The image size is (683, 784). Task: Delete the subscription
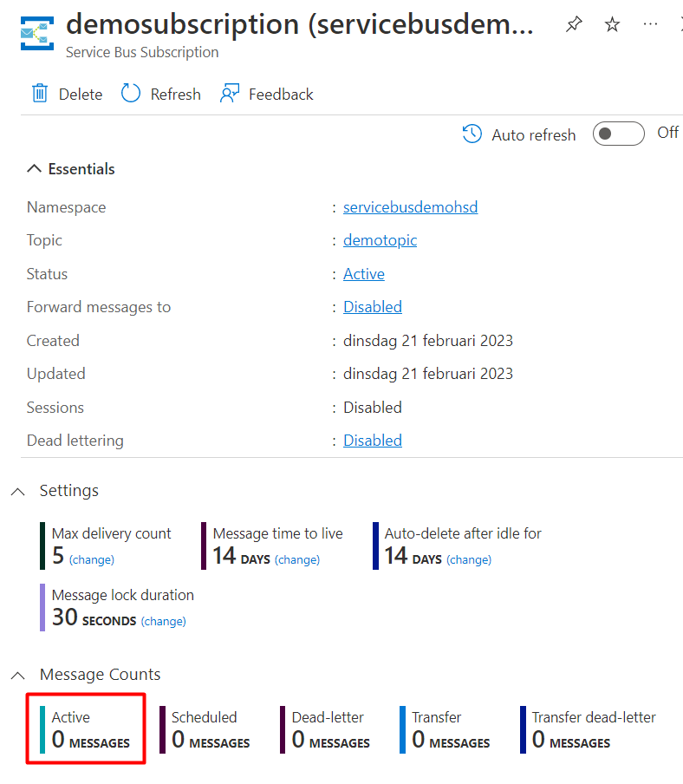pos(67,94)
